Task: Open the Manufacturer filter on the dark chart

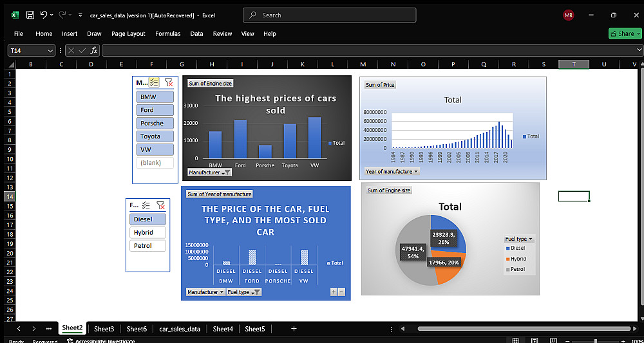Action: (x=209, y=172)
